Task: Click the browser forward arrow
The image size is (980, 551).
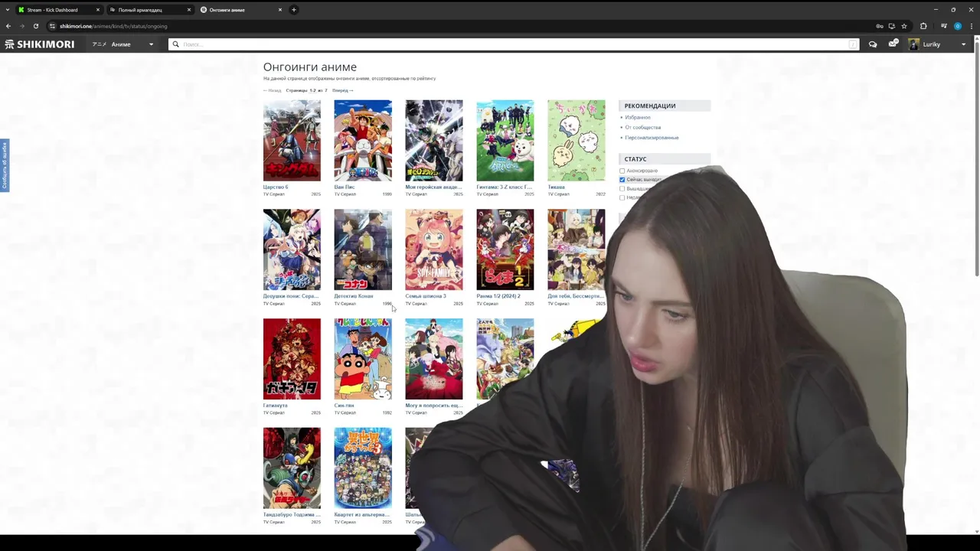Action: (x=21, y=26)
